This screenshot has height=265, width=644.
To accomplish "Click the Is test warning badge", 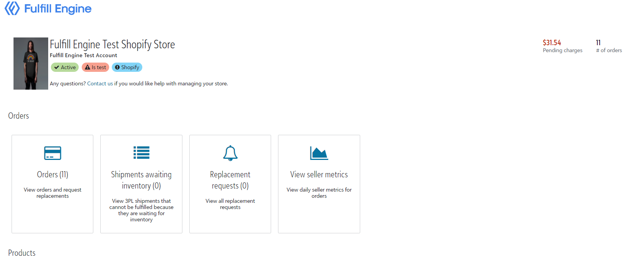I will click(x=95, y=67).
